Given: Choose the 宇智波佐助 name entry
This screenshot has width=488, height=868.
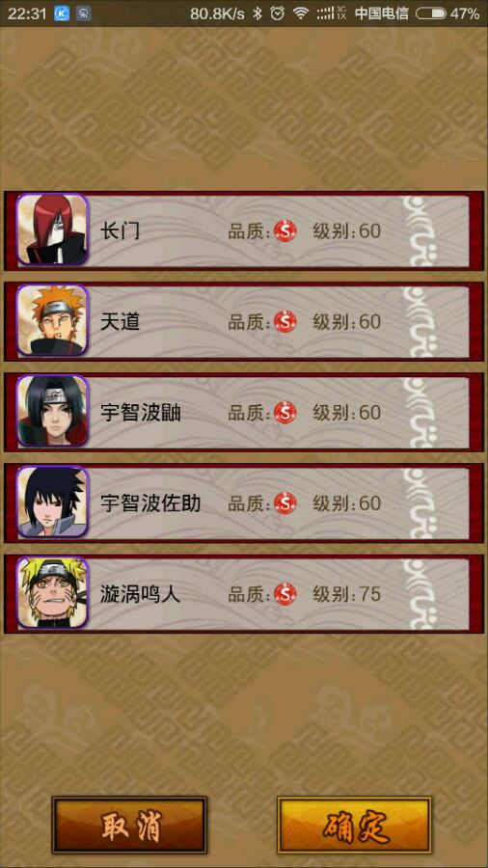Looking at the screenshot, I should (150, 503).
